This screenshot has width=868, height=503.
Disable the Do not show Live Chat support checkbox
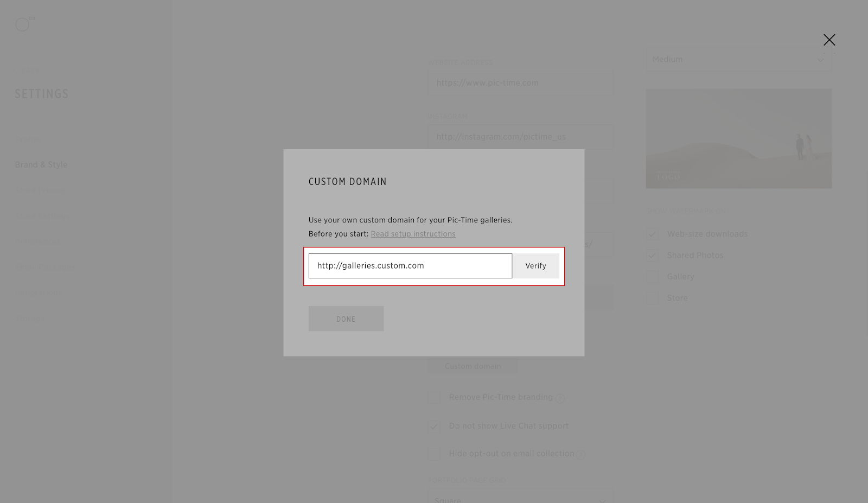434,426
